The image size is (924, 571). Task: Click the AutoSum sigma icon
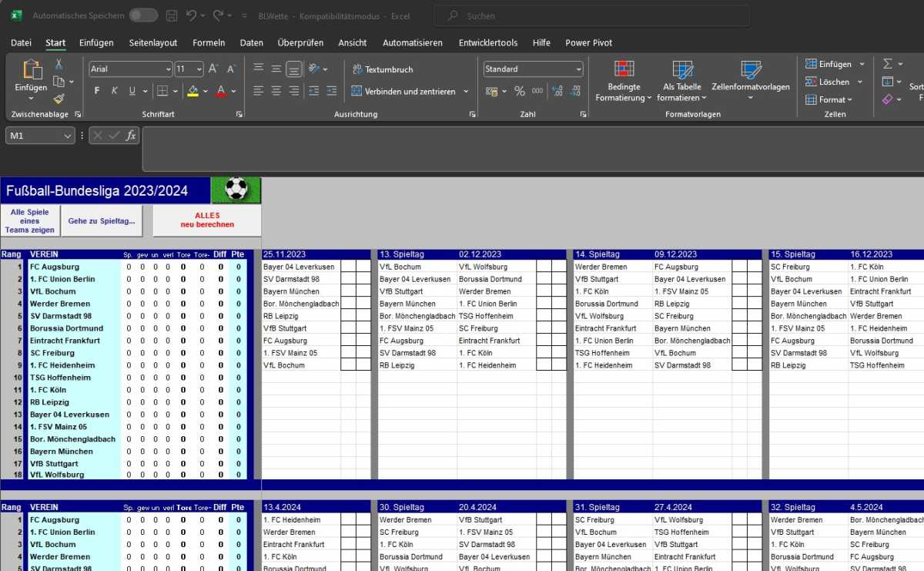click(x=888, y=64)
